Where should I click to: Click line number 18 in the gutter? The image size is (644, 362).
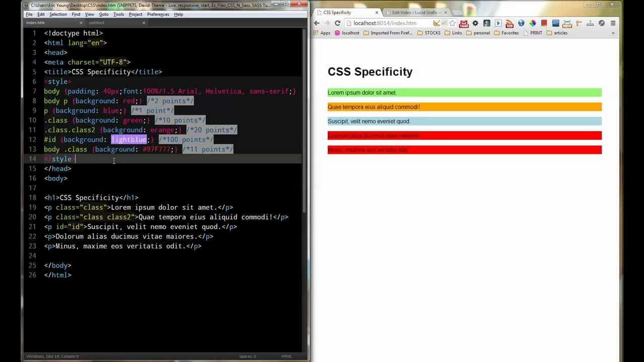pos(33,198)
